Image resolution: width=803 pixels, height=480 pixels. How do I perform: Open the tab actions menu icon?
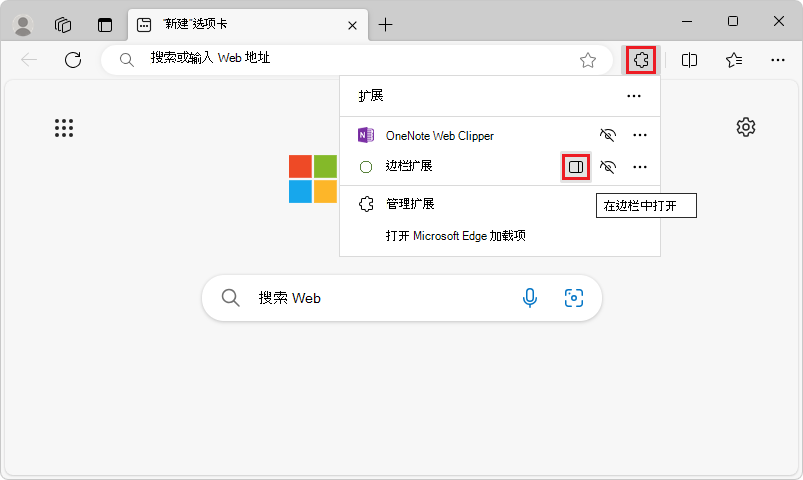tap(105, 25)
